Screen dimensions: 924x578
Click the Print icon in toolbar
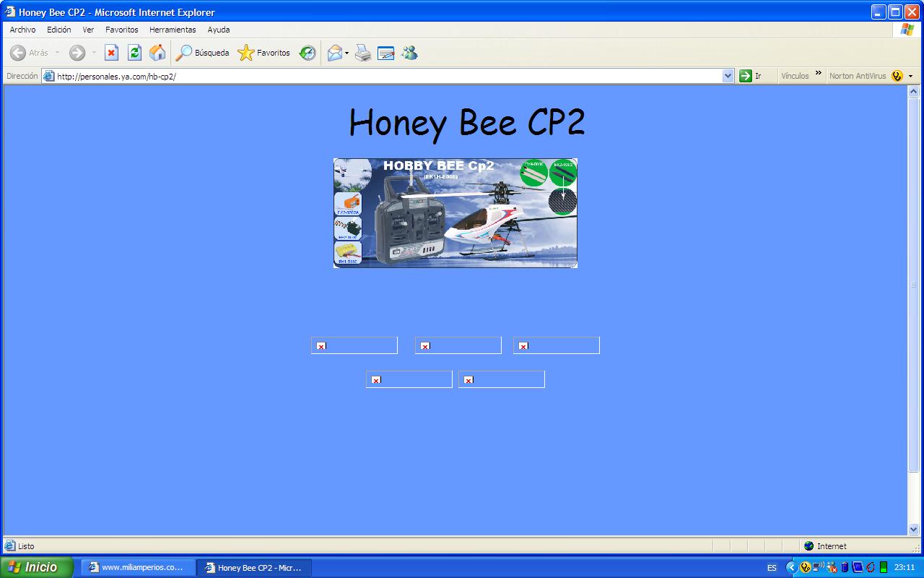pyautogui.click(x=362, y=53)
